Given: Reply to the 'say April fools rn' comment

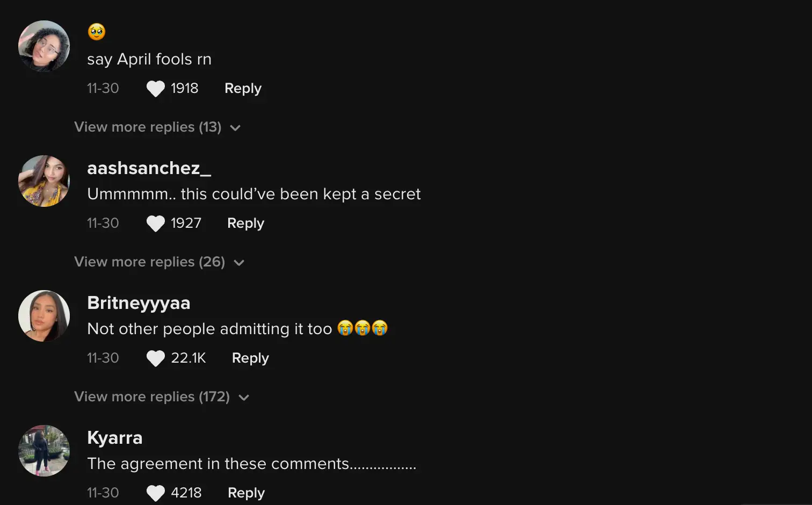Looking at the screenshot, I should (x=243, y=89).
